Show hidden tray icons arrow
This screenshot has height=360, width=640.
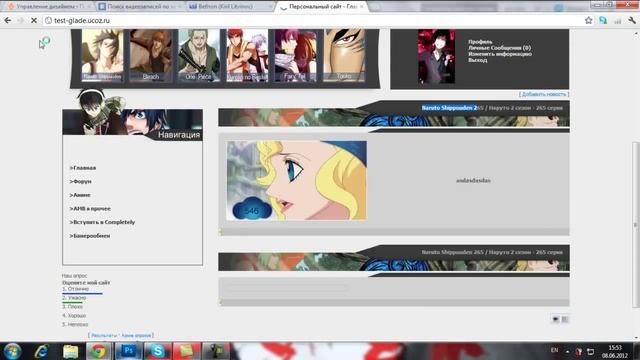[567, 351]
